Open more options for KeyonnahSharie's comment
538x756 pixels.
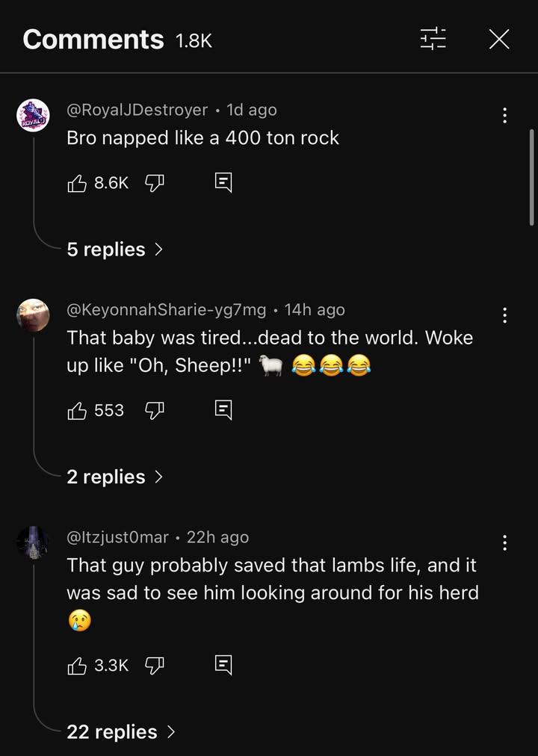click(505, 315)
